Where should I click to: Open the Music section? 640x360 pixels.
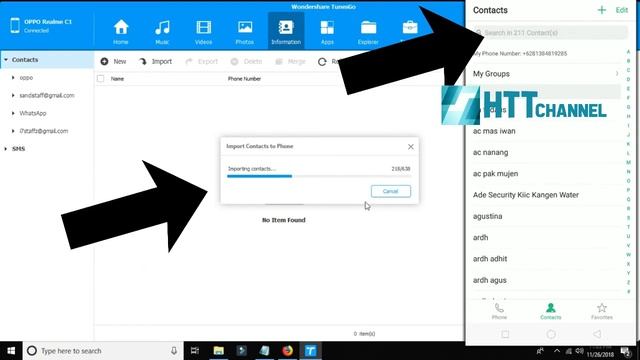162,31
